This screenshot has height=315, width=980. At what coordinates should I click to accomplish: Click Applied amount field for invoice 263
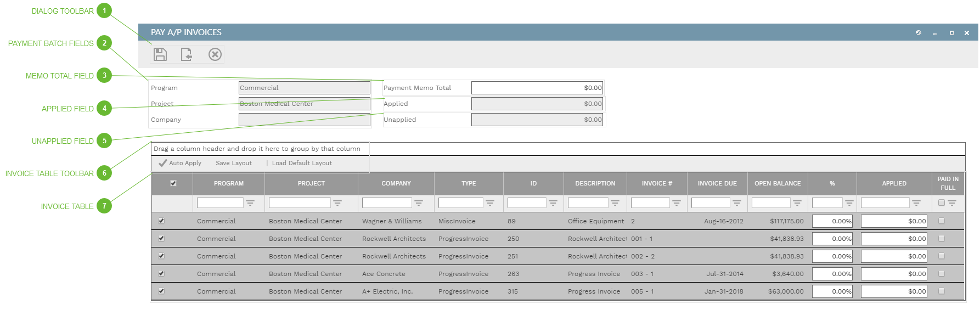click(894, 274)
